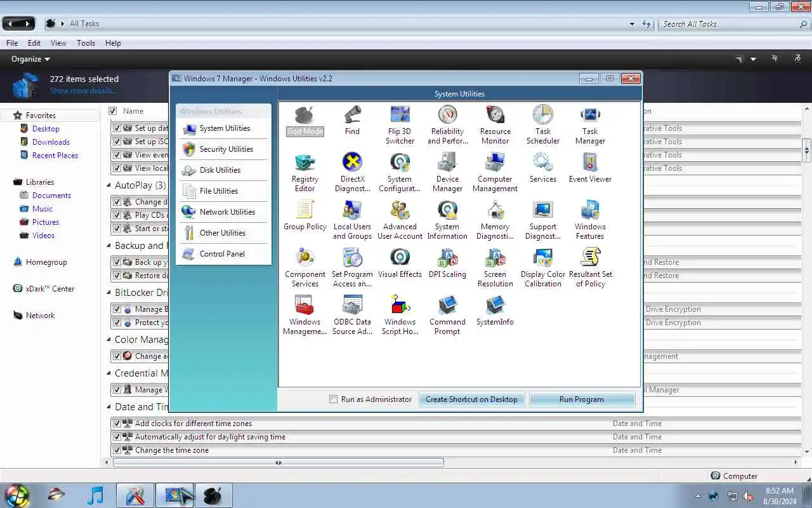The height and width of the screenshot is (508, 812).
Task: Toggle the select-all checkbox beside Name column
Action: tap(113, 110)
